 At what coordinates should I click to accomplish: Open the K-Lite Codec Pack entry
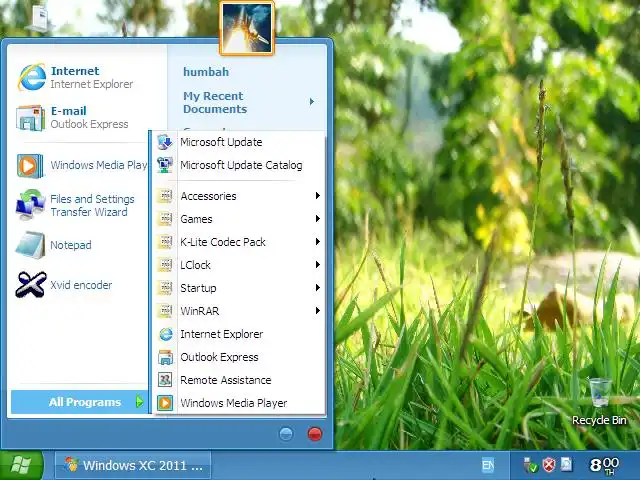(239, 242)
